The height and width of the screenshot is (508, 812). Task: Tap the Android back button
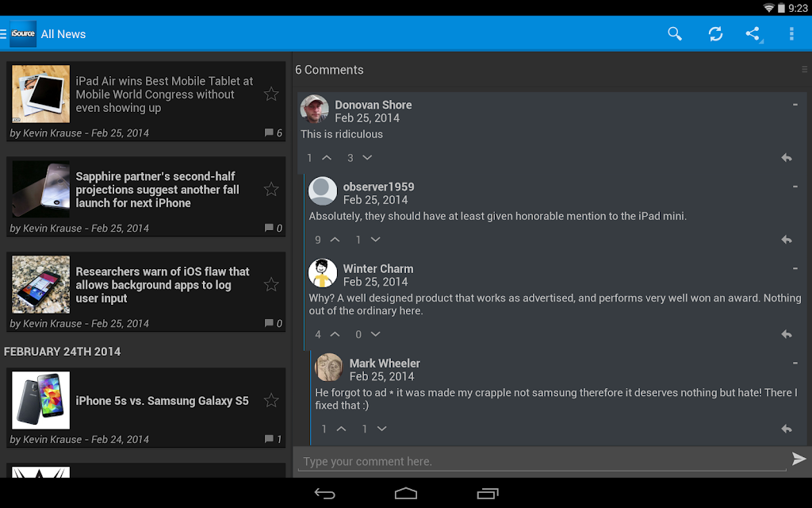(x=324, y=494)
